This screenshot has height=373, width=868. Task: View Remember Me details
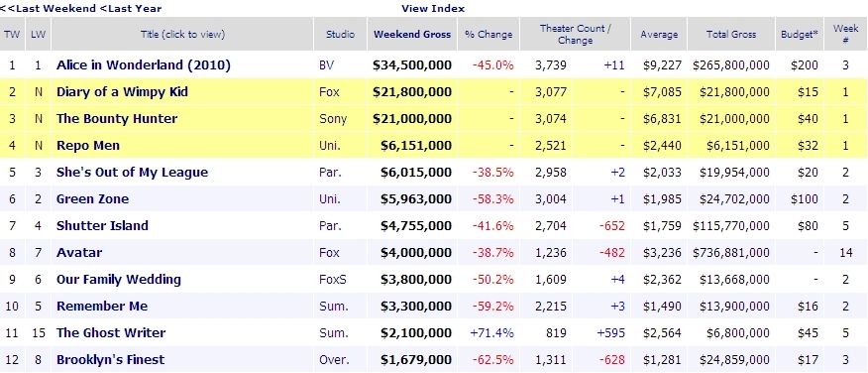(x=102, y=306)
